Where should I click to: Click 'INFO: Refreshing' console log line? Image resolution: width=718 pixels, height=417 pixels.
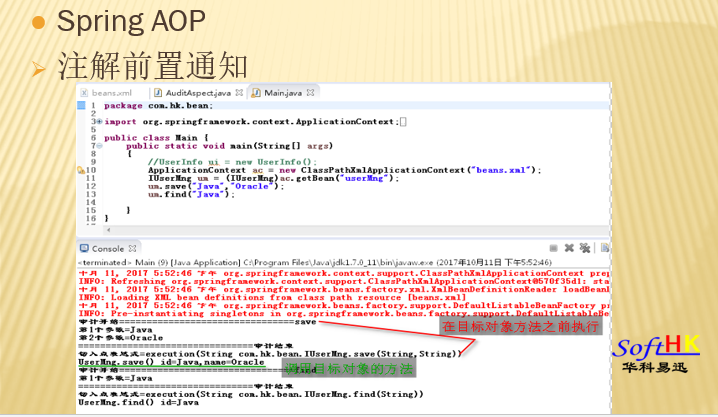(343, 282)
